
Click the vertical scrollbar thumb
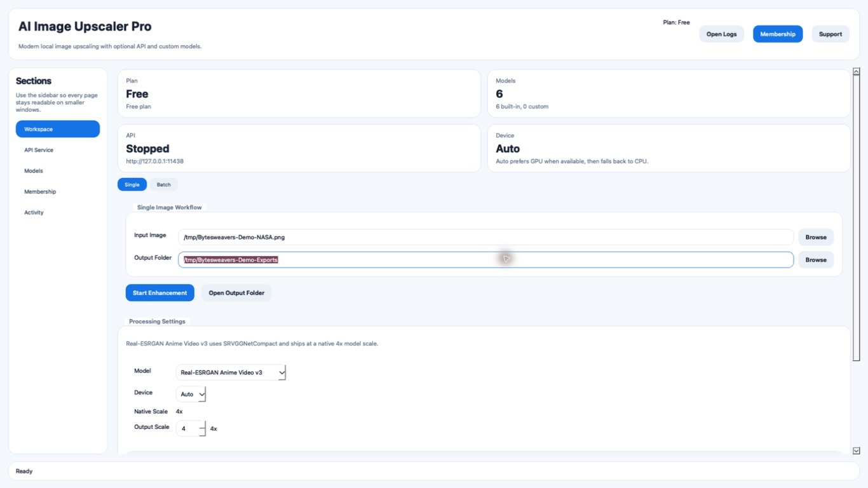pos(856,219)
